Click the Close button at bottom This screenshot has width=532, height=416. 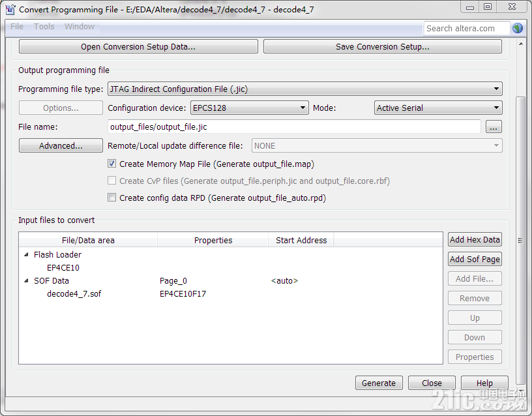point(432,383)
